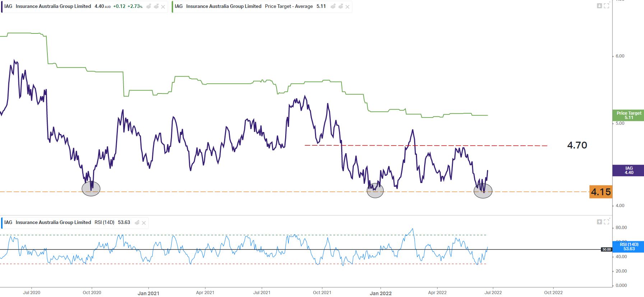
Task: Remove the Price Target - Average series
Action: click(x=347, y=7)
